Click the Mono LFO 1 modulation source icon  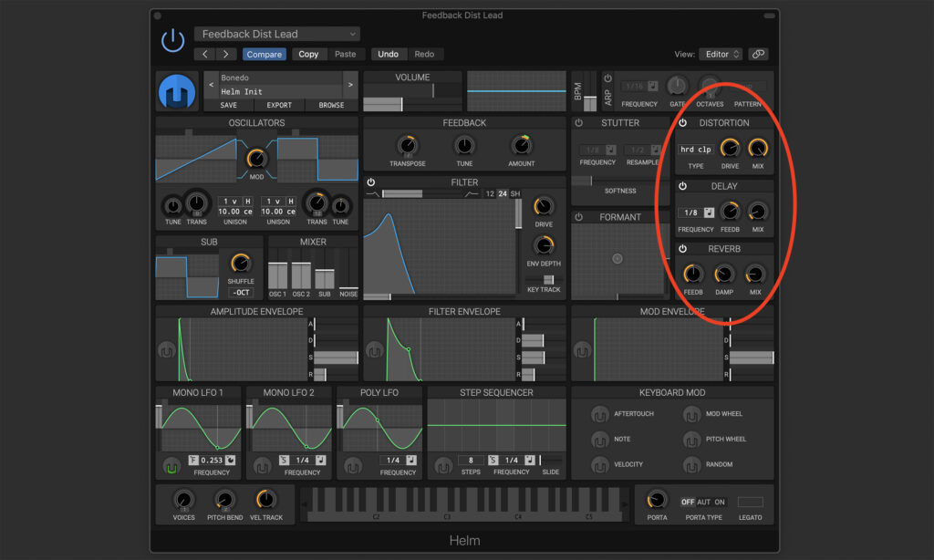pos(171,468)
